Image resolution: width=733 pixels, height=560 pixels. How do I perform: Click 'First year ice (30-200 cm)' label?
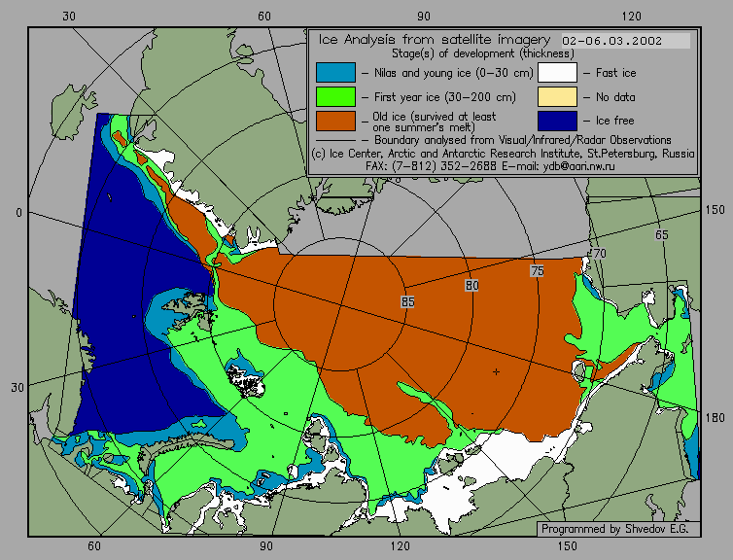445,97
